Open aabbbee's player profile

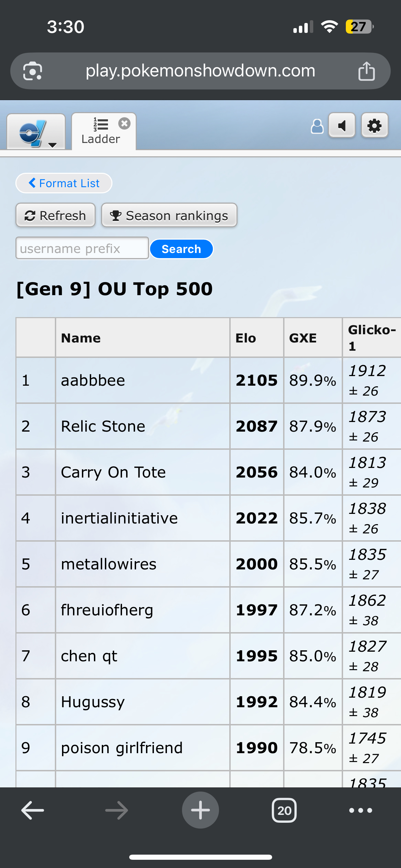(x=93, y=380)
